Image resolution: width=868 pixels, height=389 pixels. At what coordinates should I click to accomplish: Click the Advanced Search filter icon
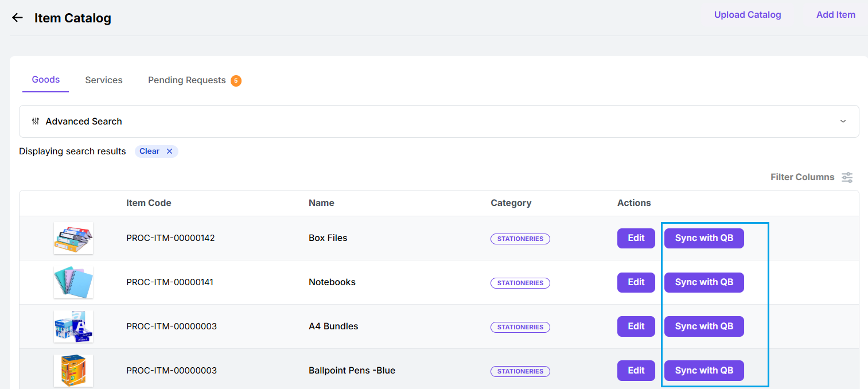36,121
